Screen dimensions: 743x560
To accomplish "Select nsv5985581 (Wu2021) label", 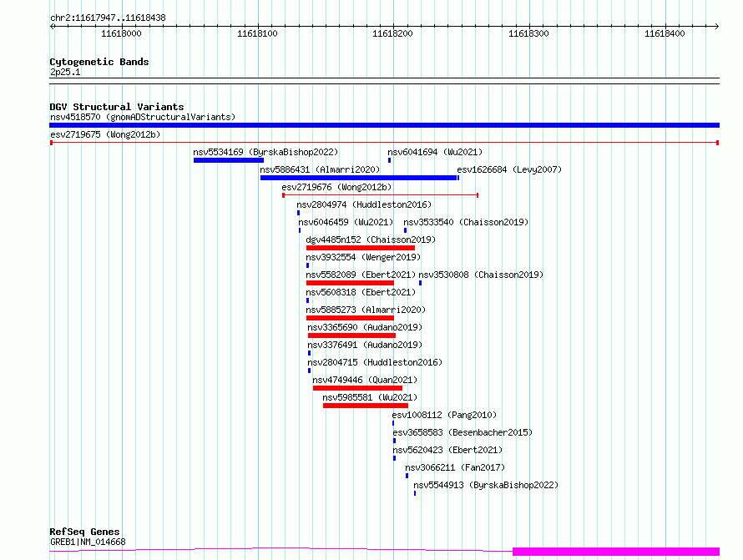I will [x=370, y=397].
